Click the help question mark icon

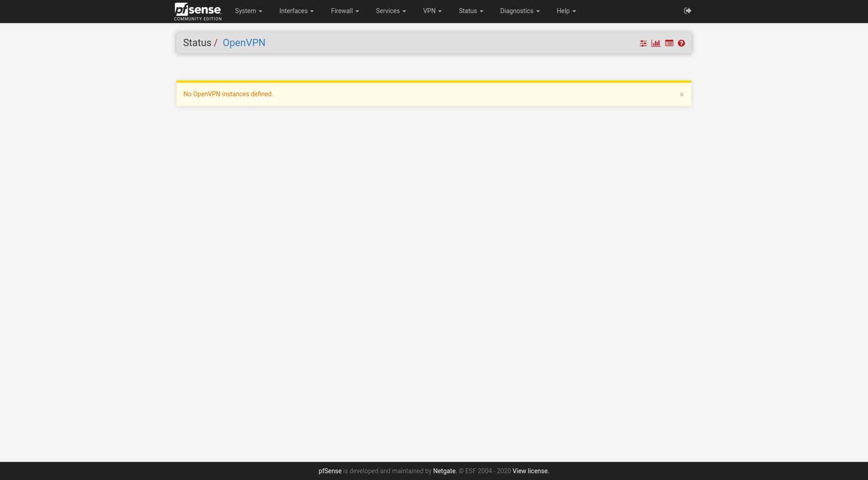coord(681,43)
